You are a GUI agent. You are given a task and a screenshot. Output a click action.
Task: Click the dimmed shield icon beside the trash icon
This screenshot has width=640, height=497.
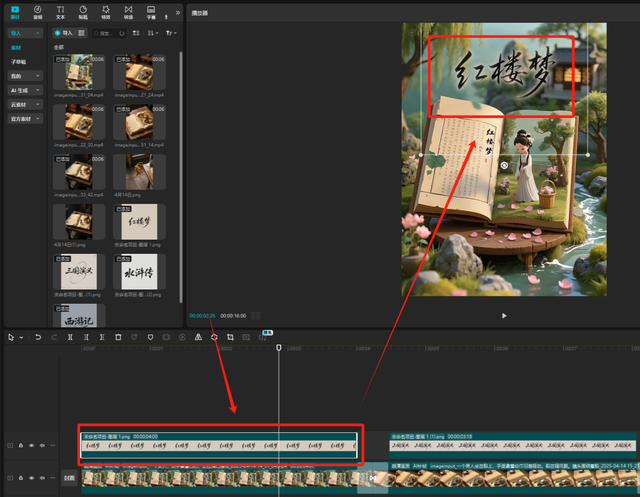click(134, 337)
